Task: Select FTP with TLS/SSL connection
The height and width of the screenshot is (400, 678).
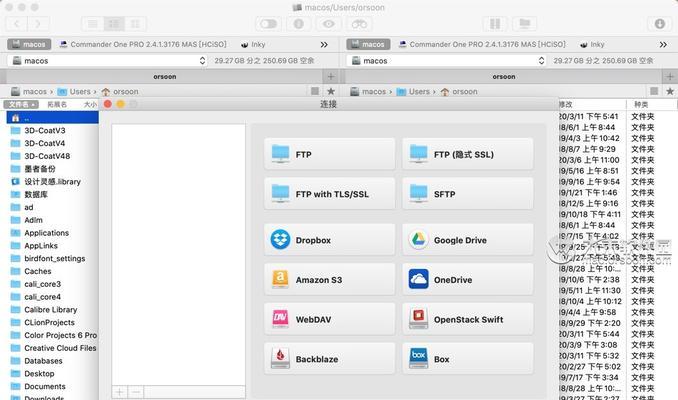Action: point(329,194)
